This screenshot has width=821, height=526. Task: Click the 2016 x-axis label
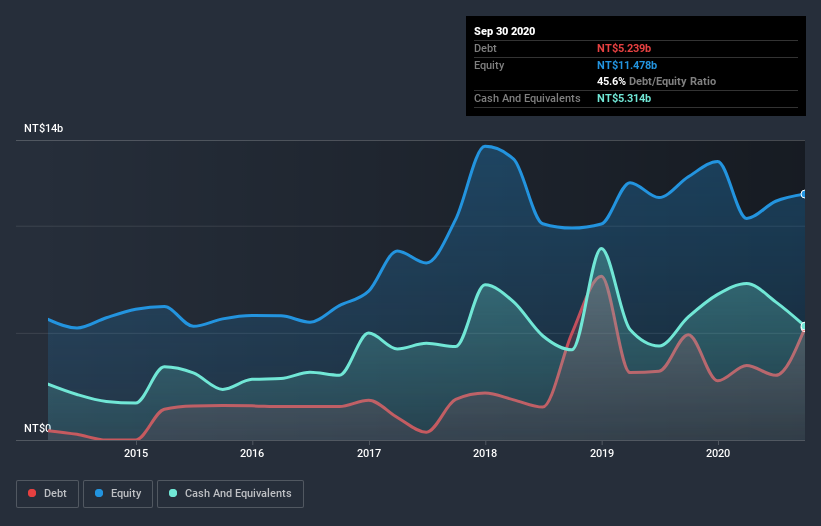pyautogui.click(x=252, y=453)
